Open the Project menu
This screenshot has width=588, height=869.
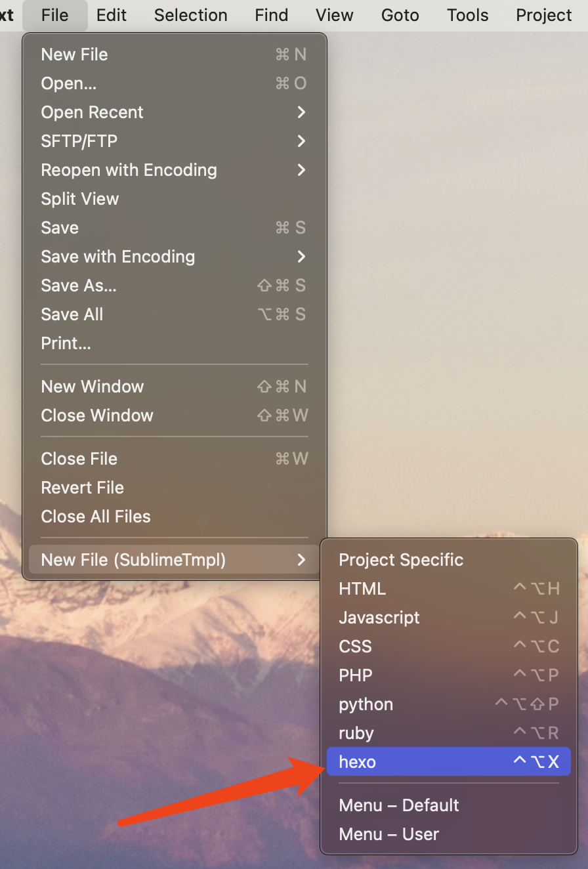tap(544, 15)
